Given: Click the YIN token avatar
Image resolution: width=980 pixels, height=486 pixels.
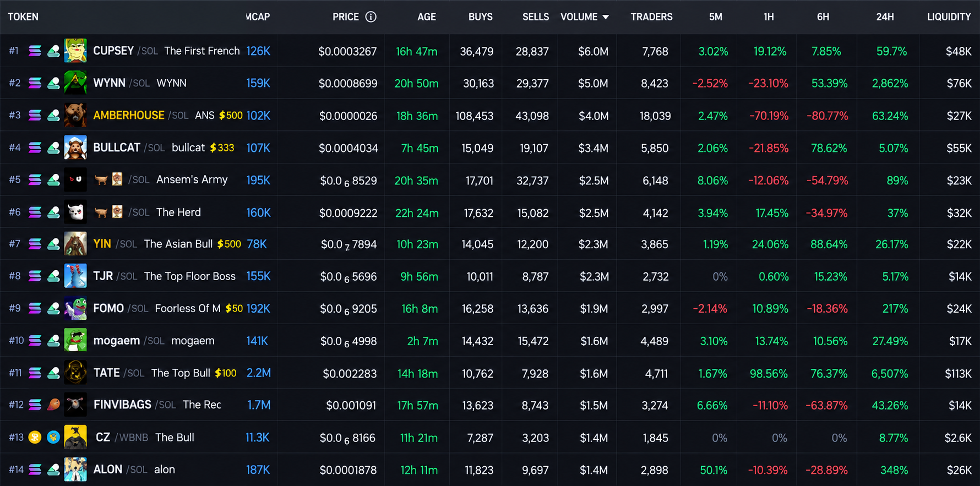Looking at the screenshot, I should (x=75, y=244).
